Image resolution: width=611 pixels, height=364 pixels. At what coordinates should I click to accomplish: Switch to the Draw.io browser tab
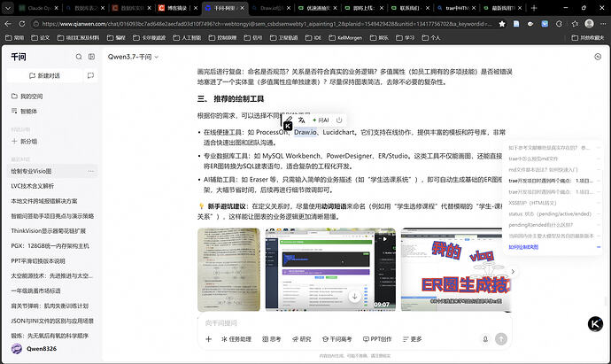271,8
